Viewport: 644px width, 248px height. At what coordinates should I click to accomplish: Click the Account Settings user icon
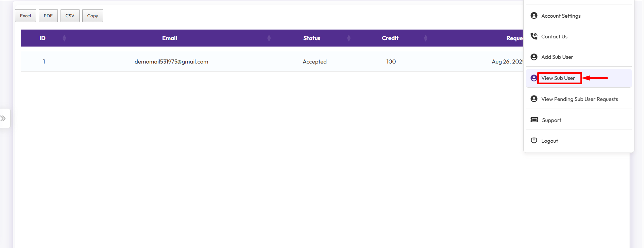pos(534,16)
